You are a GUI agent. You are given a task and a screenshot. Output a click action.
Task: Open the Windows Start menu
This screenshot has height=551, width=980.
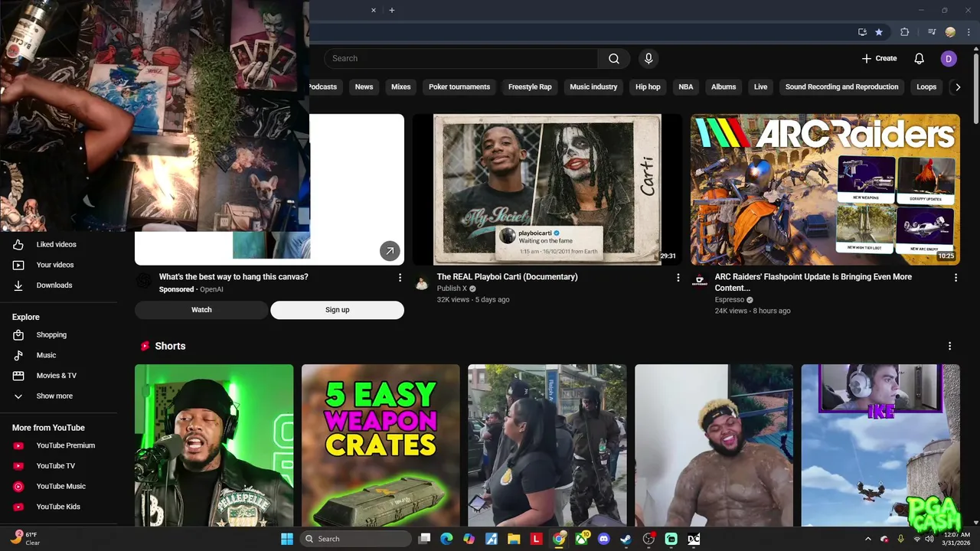coord(287,539)
